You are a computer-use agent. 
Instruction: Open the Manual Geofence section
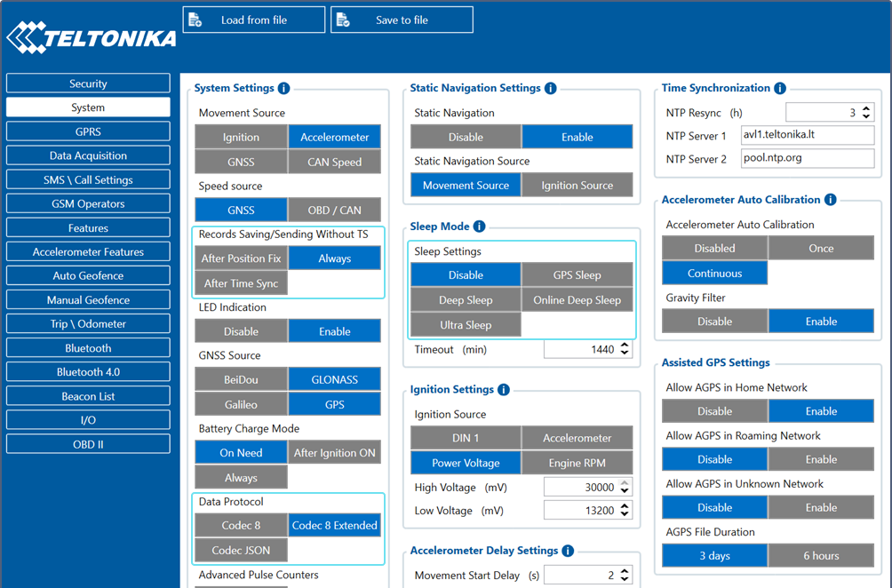(x=88, y=299)
